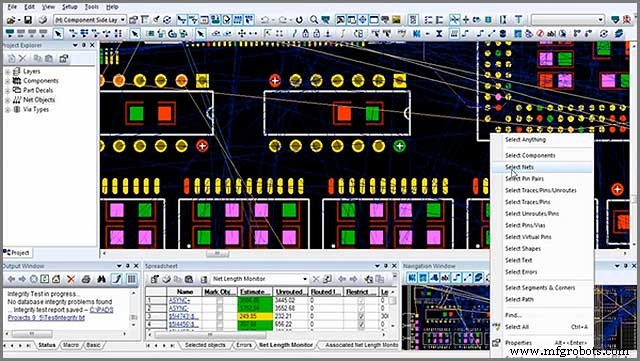This screenshot has height=361, width=640.
Task: Toggle Mark Object checkbox in row 4
Action: coord(220,324)
